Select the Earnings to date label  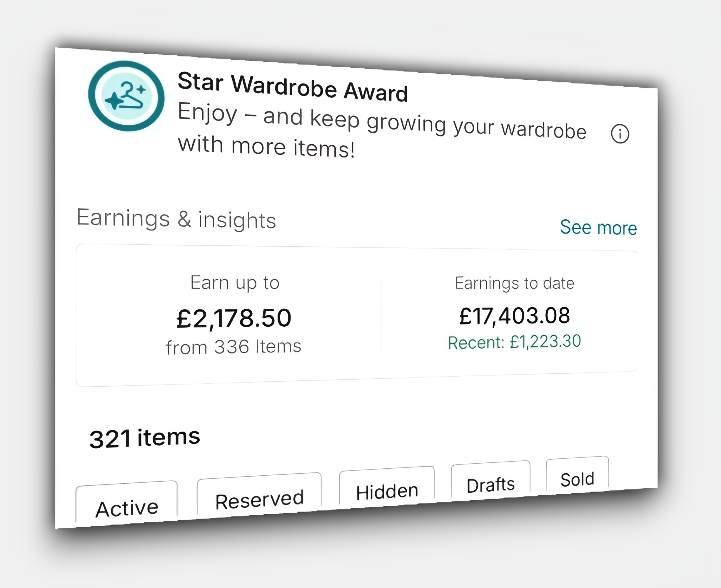514,283
